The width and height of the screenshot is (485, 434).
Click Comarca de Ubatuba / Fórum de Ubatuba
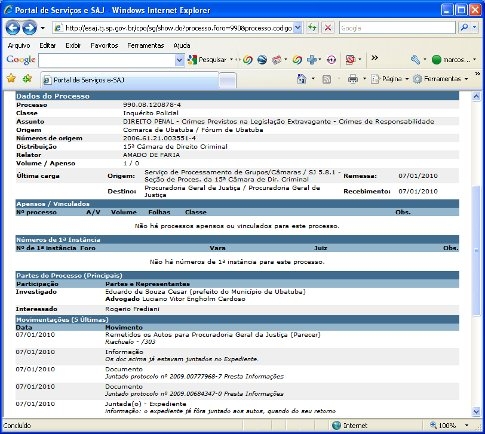tap(193, 130)
